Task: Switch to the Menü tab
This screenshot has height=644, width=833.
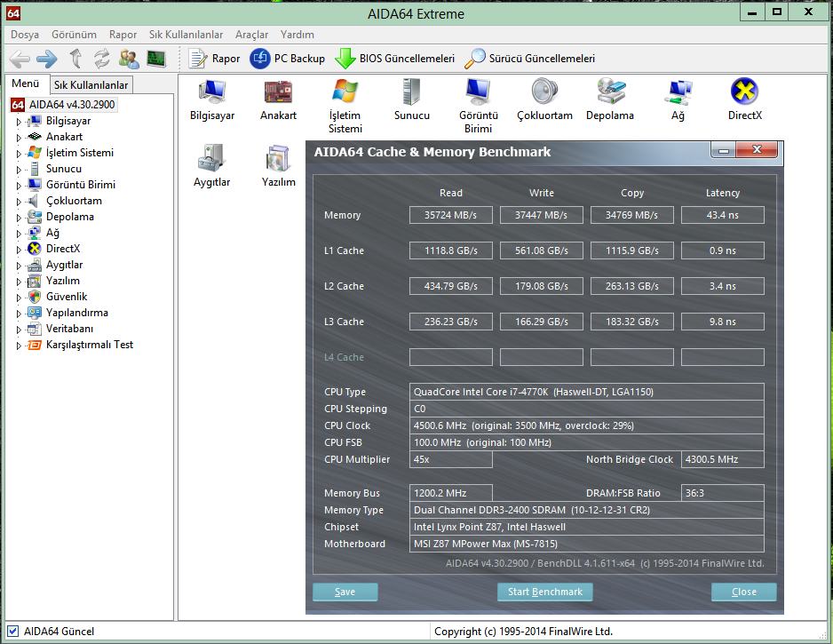Action: click(x=26, y=83)
